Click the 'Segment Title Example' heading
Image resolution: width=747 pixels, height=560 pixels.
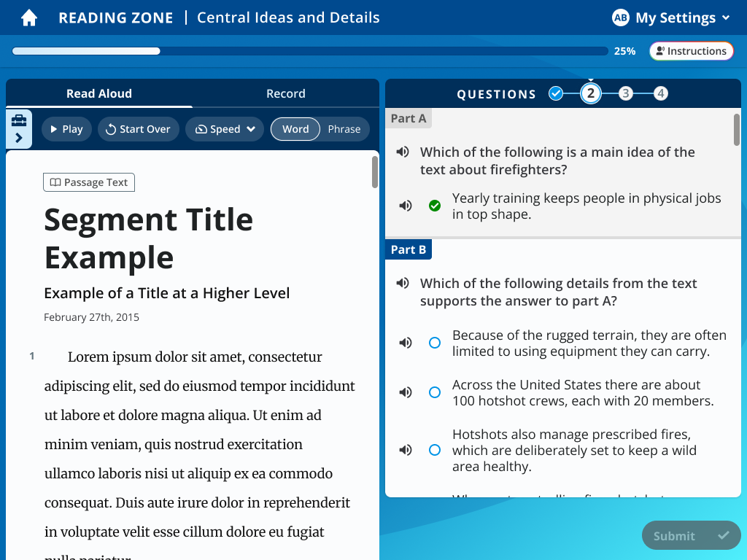(x=149, y=238)
